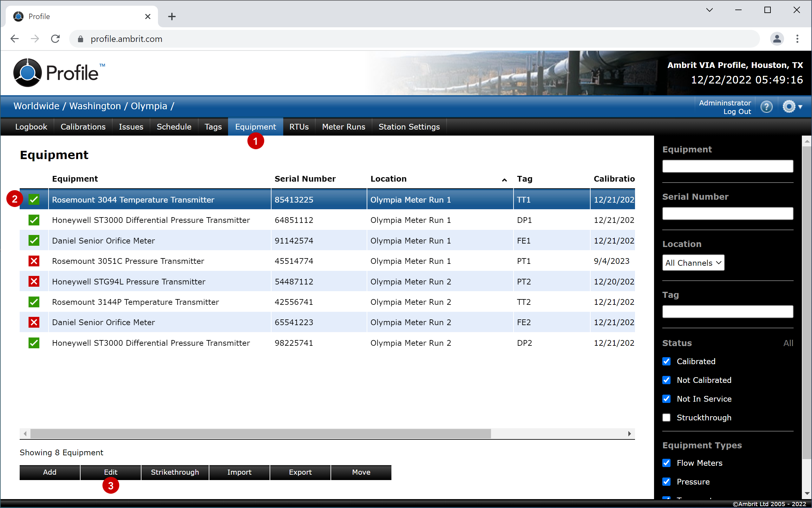This screenshot has height=508, width=812.
Task: Click red X status icon for Rosemount 3051C
Action: [x=34, y=261]
